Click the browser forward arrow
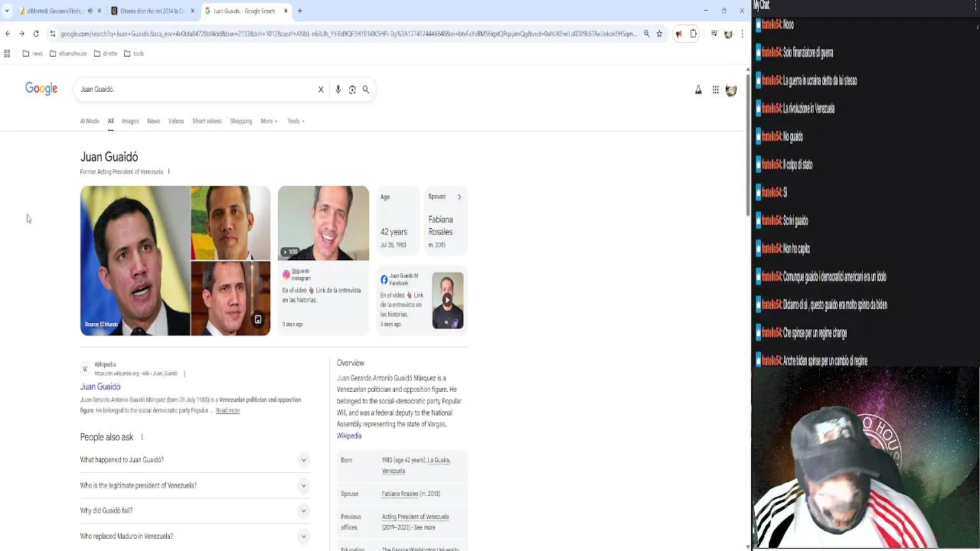Screen dimensions: 980x551 pos(21,34)
